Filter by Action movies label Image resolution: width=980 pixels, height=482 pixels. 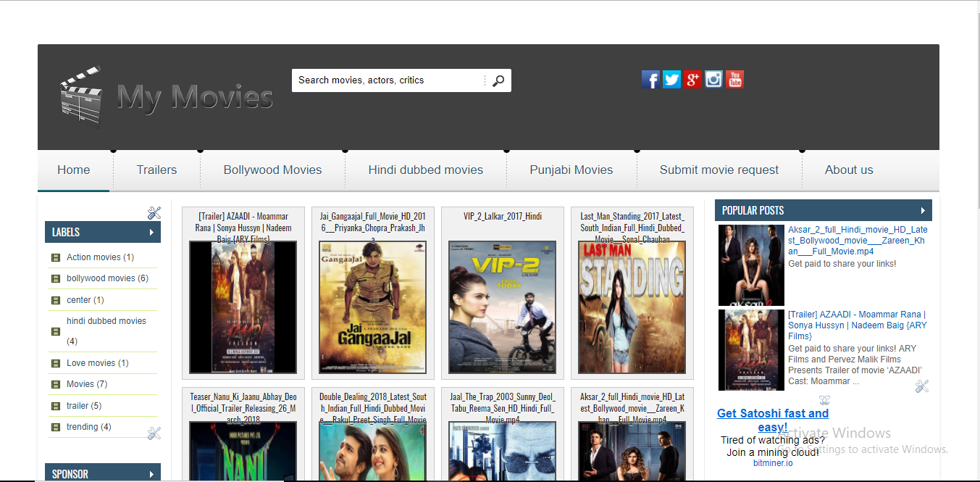click(x=100, y=257)
